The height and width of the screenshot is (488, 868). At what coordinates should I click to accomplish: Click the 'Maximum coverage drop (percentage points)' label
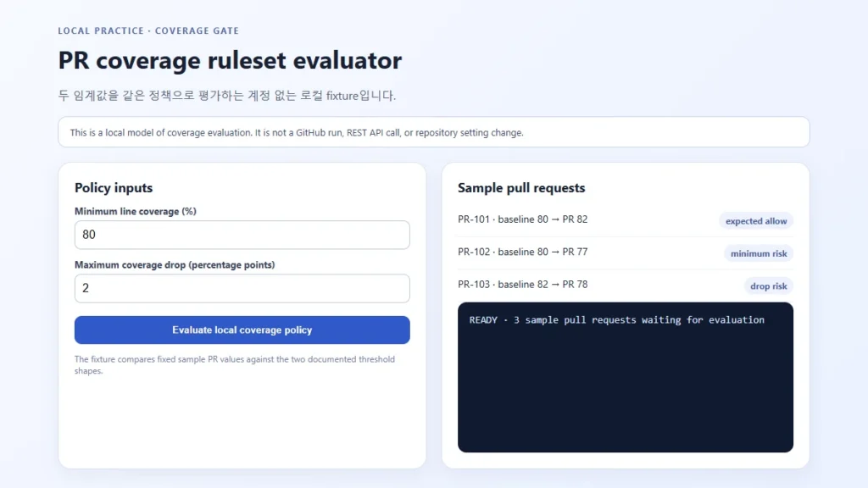[x=175, y=265]
